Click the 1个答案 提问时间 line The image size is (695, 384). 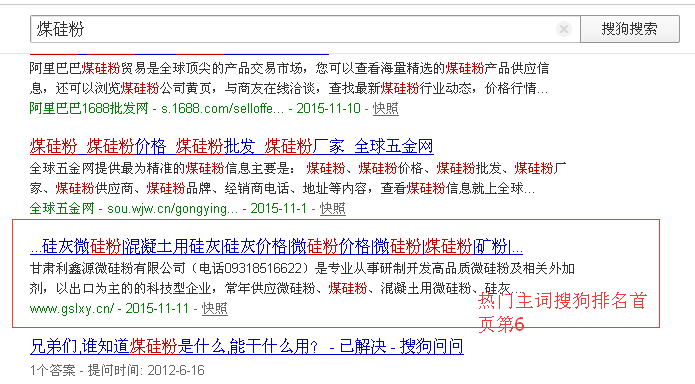pyautogui.click(x=117, y=370)
